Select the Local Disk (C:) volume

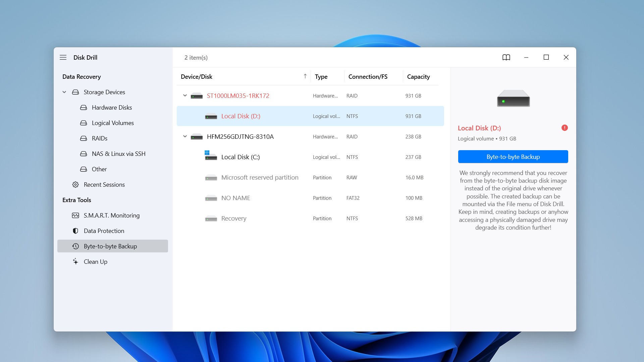pos(240,157)
